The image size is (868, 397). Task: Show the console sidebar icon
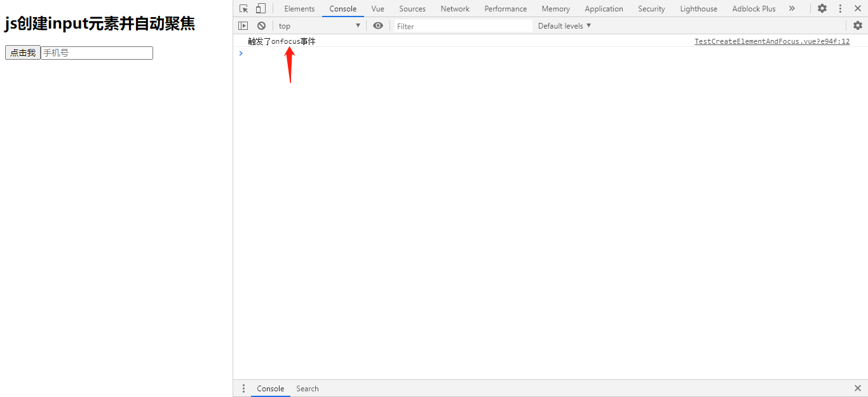click(x=243, y=25)
